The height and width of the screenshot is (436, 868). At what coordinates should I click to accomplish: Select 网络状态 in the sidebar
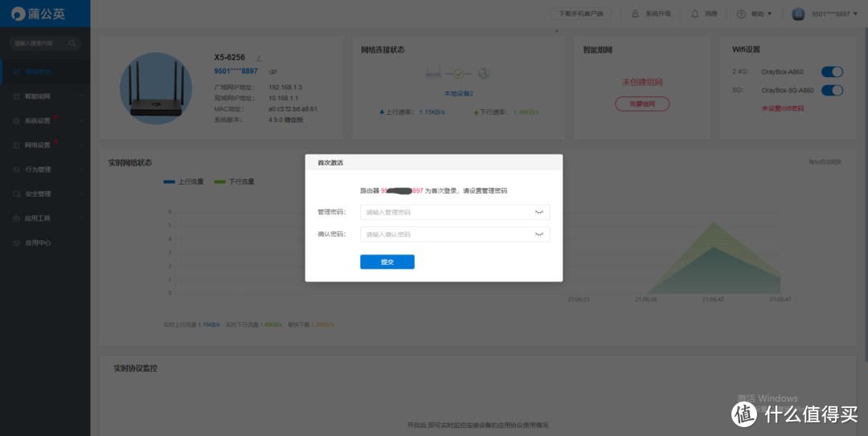pos(45,72)
